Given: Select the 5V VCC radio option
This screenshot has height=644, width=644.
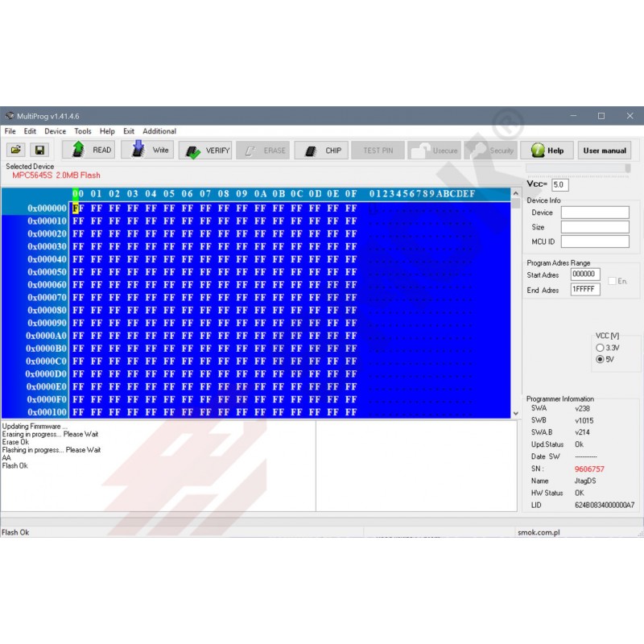Looking at the screenshot, I should tap(600, 360).
